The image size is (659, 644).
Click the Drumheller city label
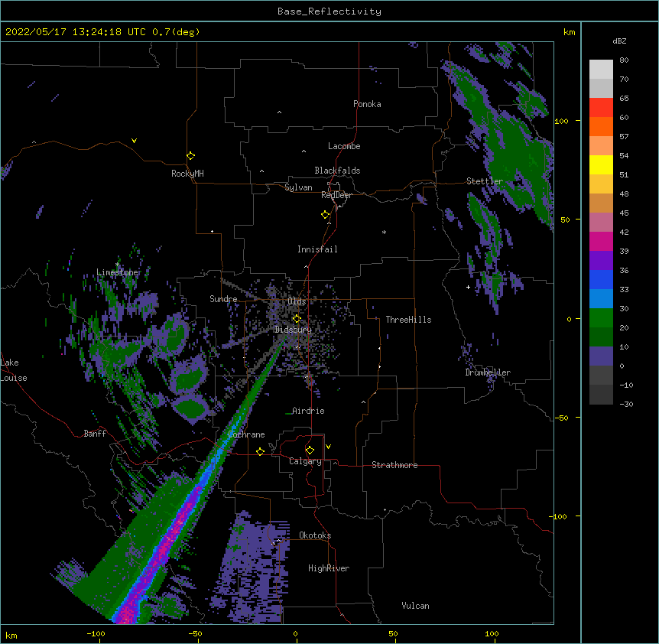coord(488,372)
